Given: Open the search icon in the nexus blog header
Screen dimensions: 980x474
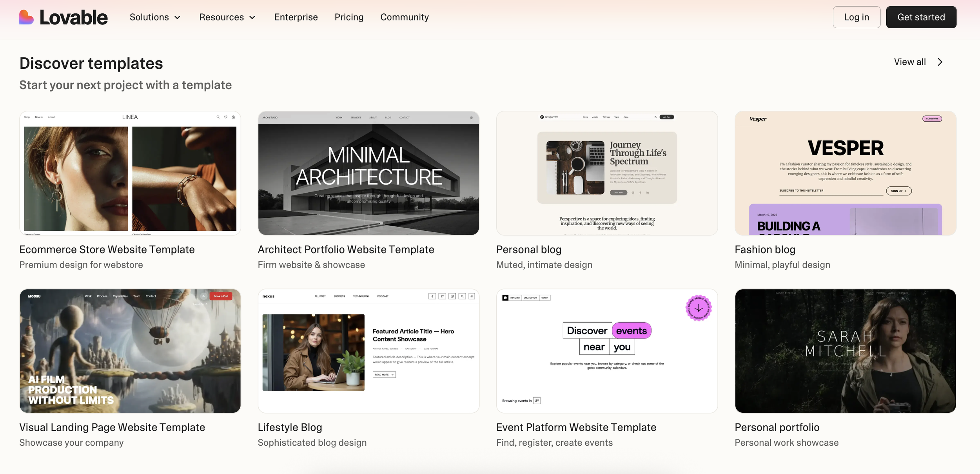Looking at the screenshot, I should click(x=462, y=296).
